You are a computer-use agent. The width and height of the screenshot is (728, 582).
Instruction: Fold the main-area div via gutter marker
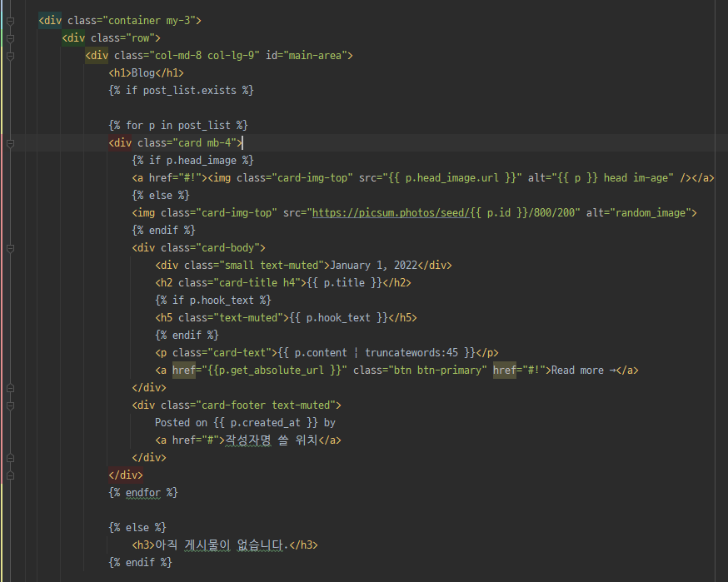pyautogui.click(x=10, y=56)
